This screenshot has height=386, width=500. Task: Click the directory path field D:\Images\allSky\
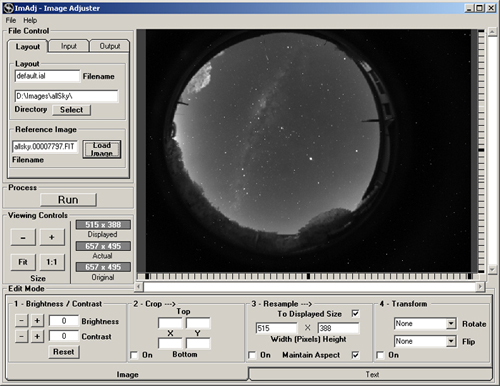tap(66, 96)
